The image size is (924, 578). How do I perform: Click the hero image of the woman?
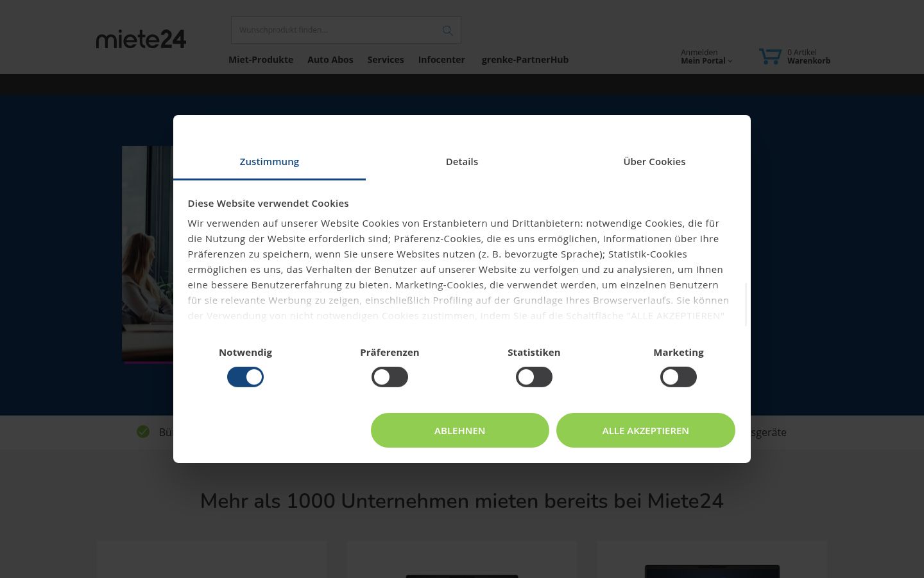[x=148, y=254]
